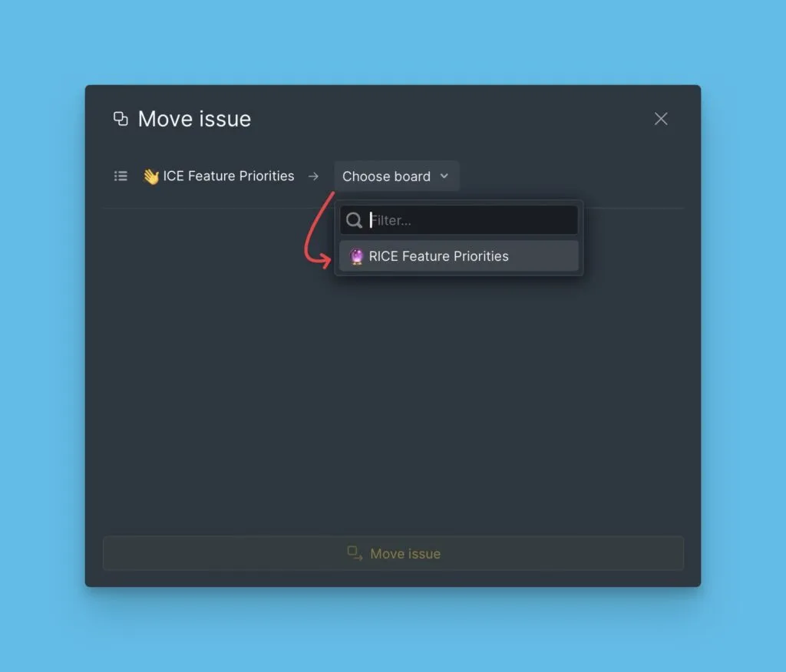Viewport: 786px width, 672px height.
Task: Click the magnifier search icon
Action: click(354, 220)
